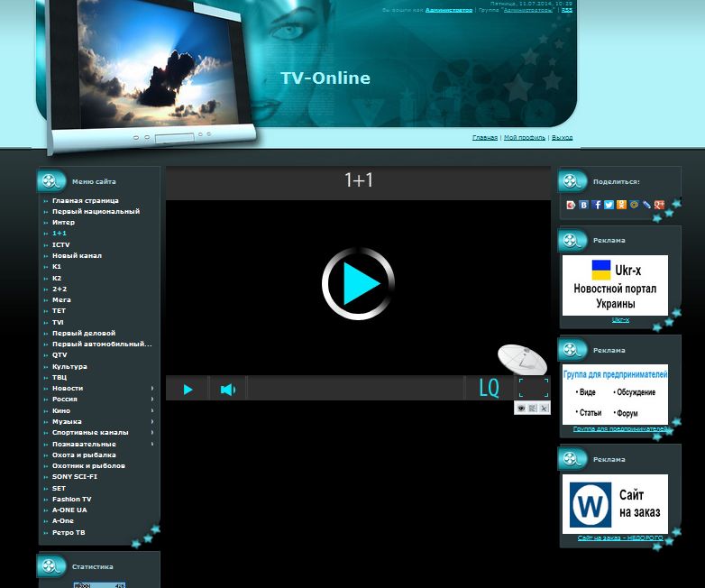705x588 pixels.
Task: Select Новый канал in the site menu
Action: pyautogui.click(x=77, y=255)
